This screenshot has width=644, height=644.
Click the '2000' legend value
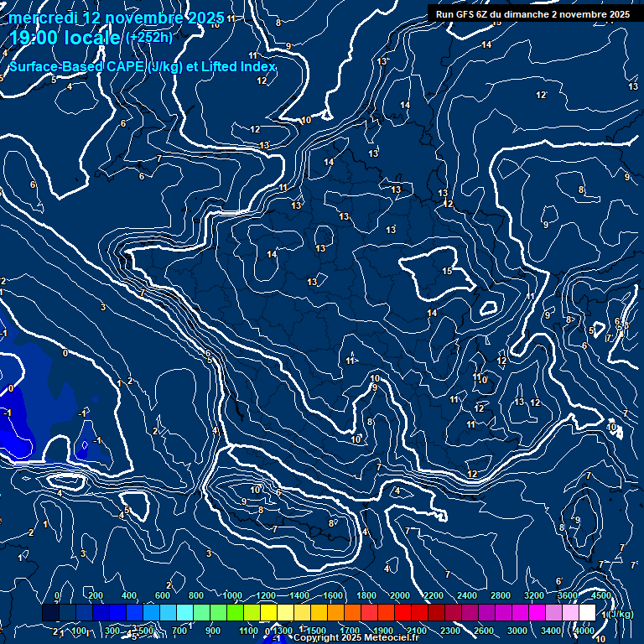point(400,595)
